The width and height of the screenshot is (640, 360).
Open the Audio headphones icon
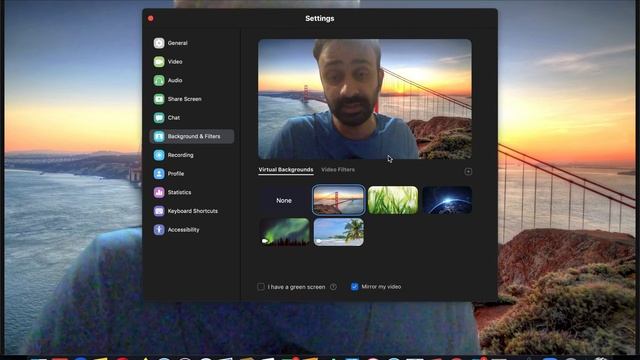159,80
